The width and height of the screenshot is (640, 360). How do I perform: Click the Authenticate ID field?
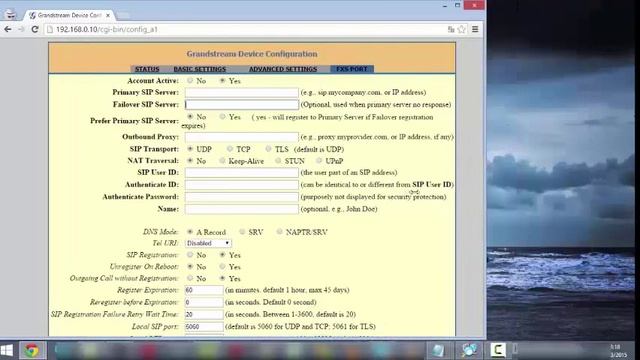pyautogui.click(x=242, y=185)
